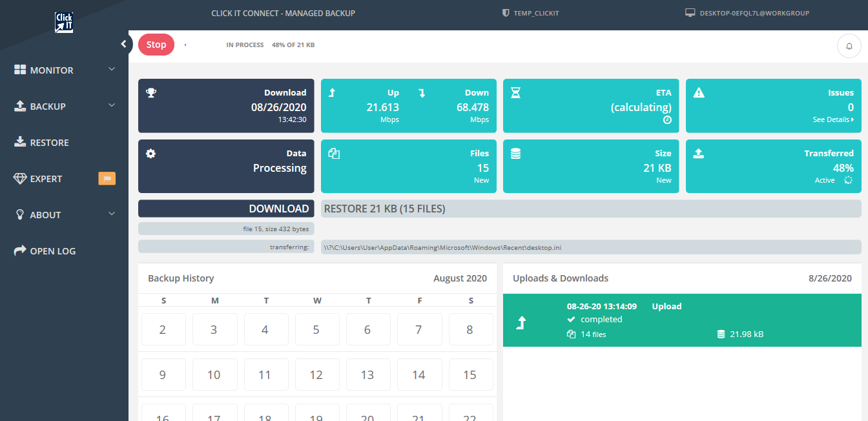Click the 8/26/2020 date in Uploads & Downloads
868x421 pixels.
(x=830, y=278)
